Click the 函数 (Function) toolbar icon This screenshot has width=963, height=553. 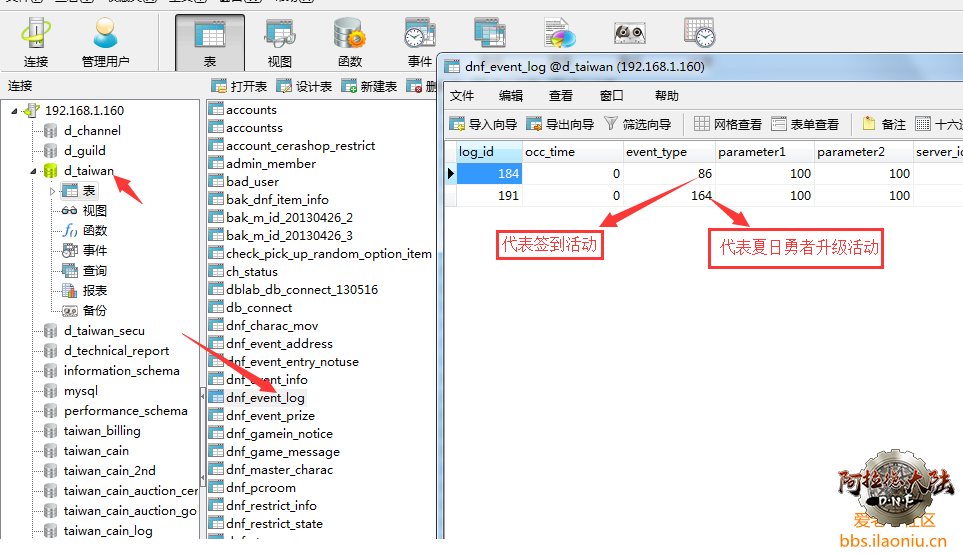click(350, 42)
